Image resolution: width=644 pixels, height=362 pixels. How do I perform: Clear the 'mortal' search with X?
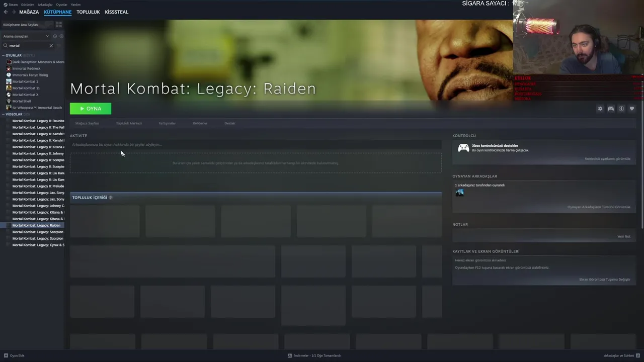pyautogui.click(x=51, y=46)
